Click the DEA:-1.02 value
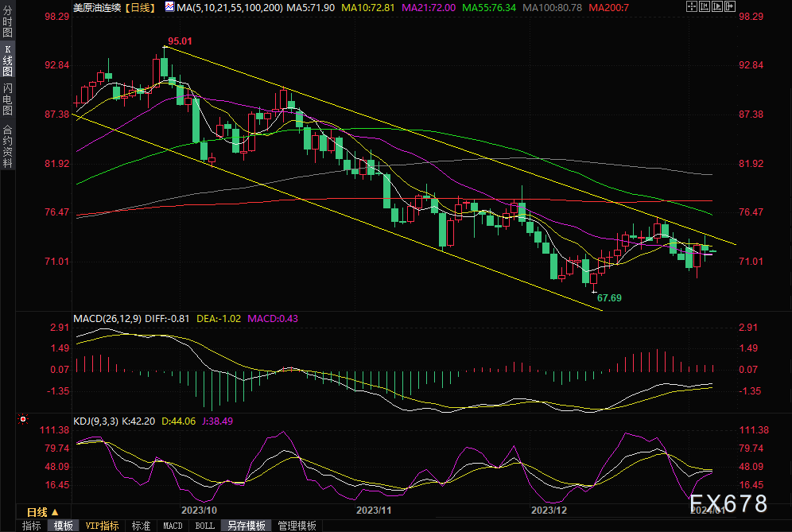This screenshot has height=532, width=792. click(219, 319)
